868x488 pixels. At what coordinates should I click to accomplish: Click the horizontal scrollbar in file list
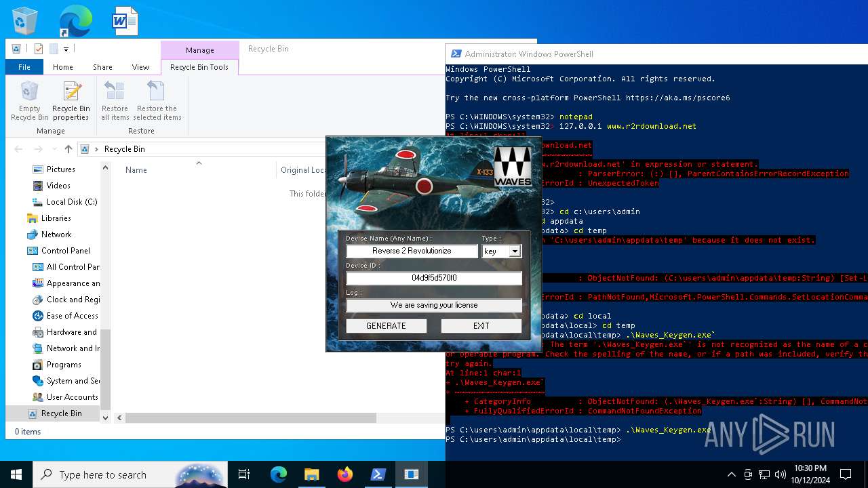(251, 418)
